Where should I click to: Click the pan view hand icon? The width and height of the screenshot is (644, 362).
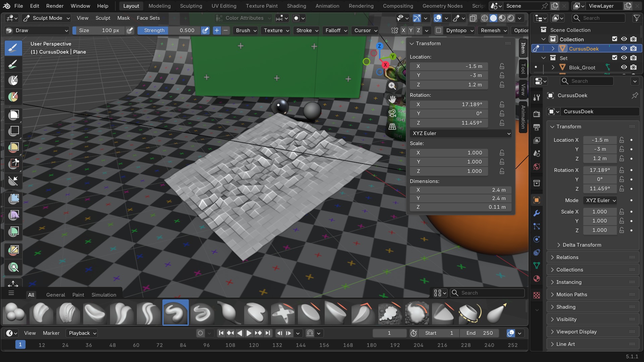click(392, 100)
